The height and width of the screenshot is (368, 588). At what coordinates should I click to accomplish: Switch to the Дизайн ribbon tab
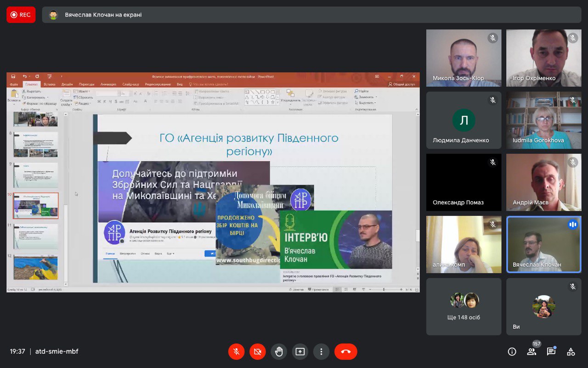[x=67, y=84]
